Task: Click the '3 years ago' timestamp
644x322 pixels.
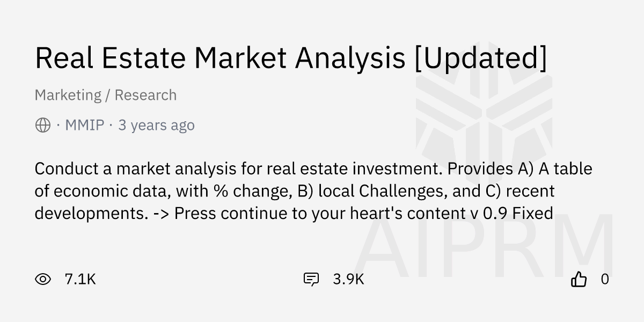Action: [x=156, y=126]
